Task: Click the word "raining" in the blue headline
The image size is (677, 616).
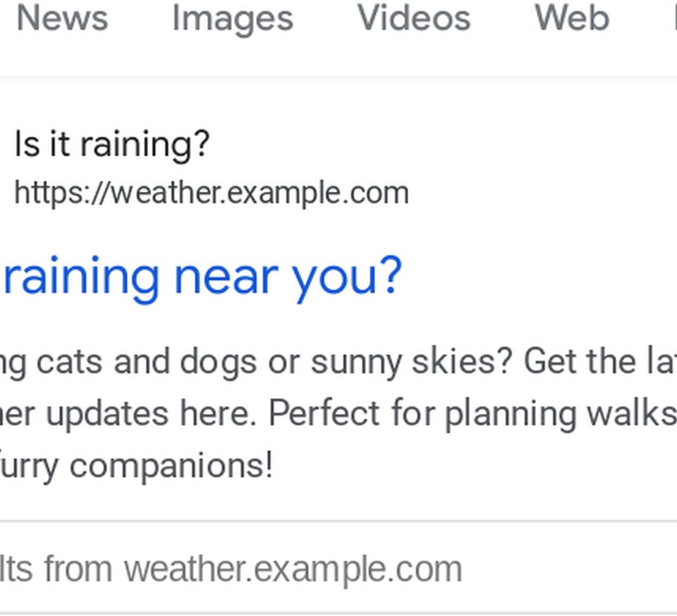Action: point(80,275)
